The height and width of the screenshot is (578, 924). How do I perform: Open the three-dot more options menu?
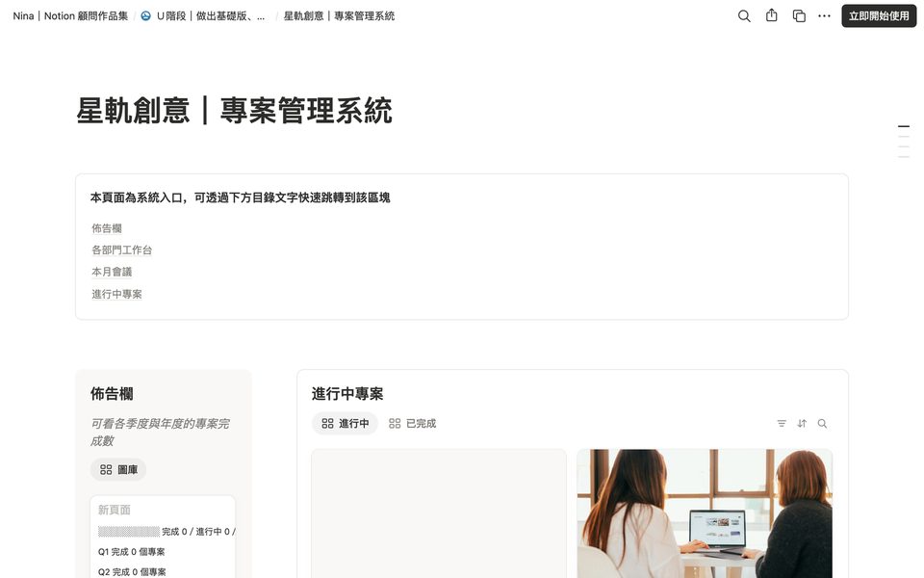[825, 16]
